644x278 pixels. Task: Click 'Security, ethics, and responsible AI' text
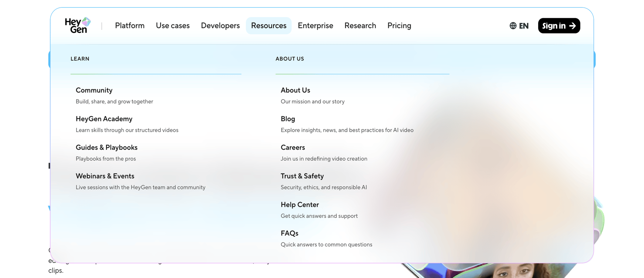pyautogui.click(x=324, y=187)
